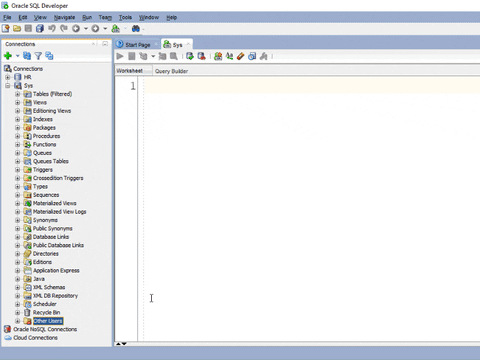Clear the worksheet with the eraser icon

coord(241,56)
